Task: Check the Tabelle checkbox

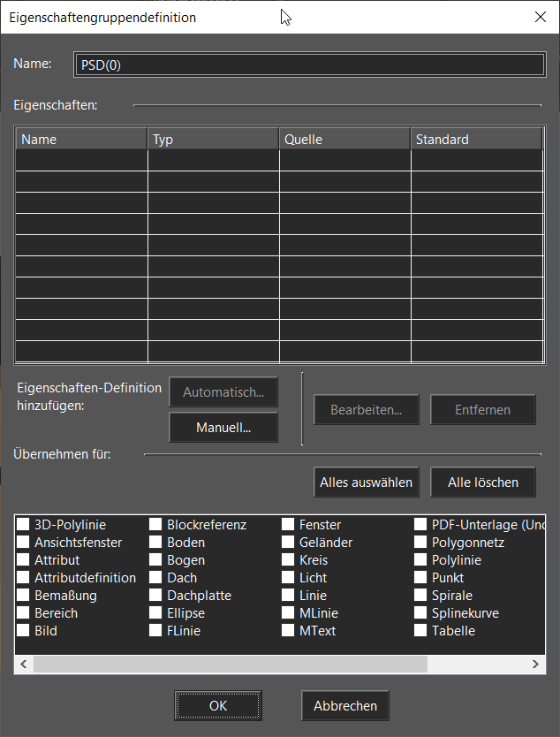Action: pos(421,631)
